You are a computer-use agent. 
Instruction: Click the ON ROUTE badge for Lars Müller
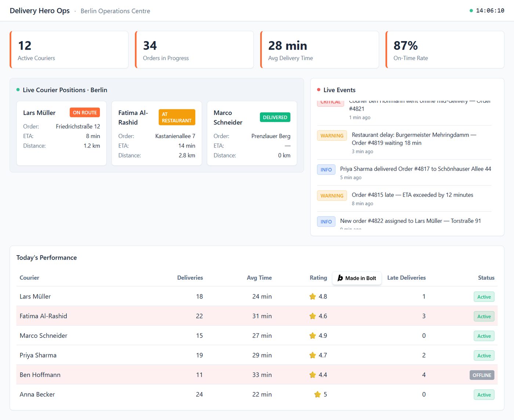[x=85, y=112]
